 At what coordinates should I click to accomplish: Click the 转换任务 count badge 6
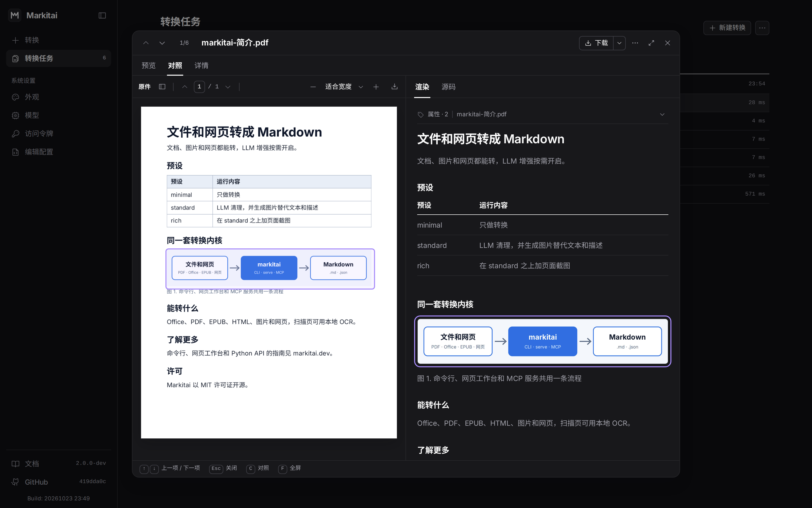pos(104,58)
